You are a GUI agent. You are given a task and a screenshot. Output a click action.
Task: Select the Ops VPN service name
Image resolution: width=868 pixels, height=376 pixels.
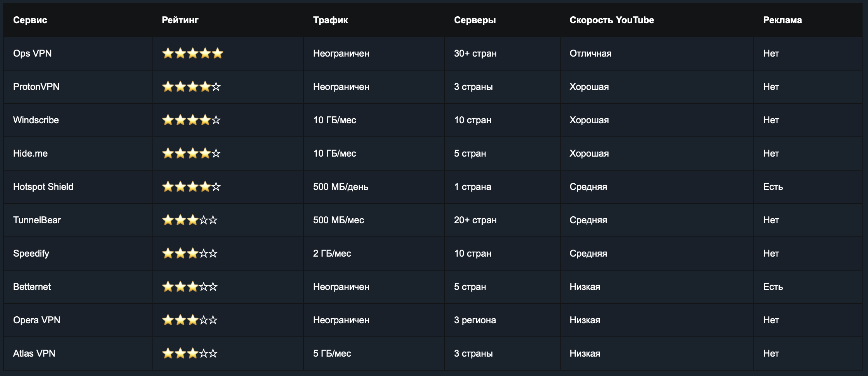(33, 53)
